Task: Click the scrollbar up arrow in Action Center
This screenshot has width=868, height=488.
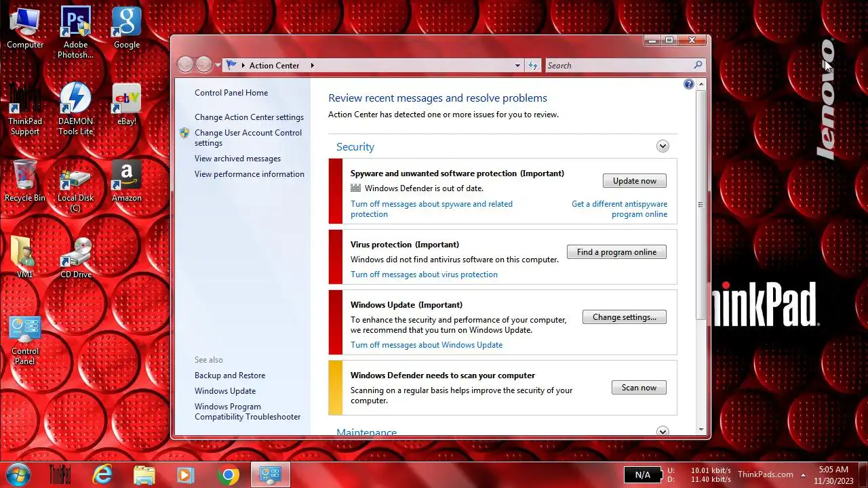Action: coord(701,84)
